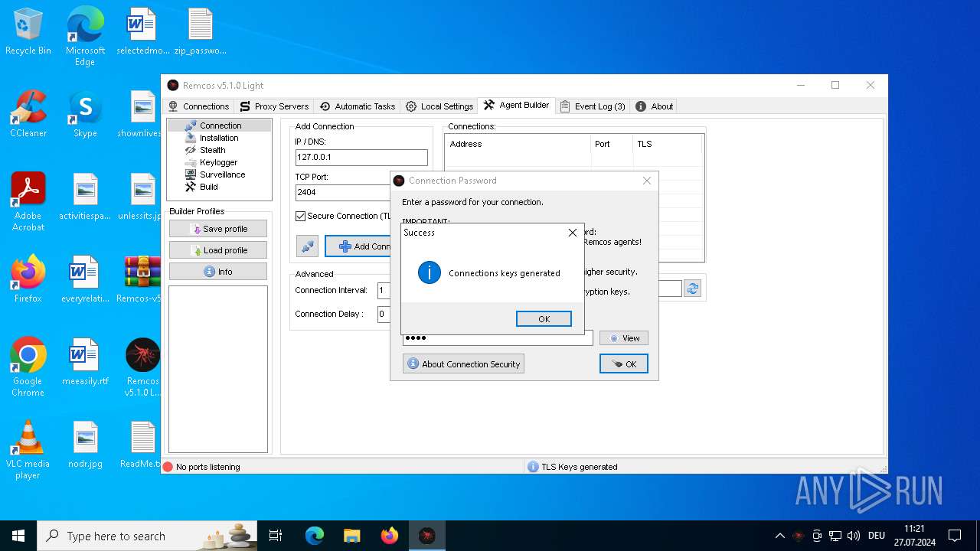This screenshot has width=980, height=551.
Task: Focus the connection password field
Action: pos(498,338)
